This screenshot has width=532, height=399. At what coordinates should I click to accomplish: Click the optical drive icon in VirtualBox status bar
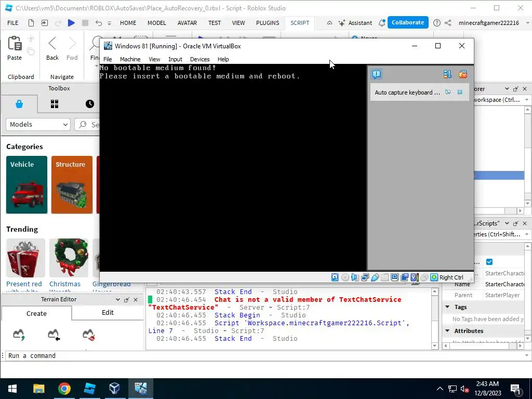[345, 277]
